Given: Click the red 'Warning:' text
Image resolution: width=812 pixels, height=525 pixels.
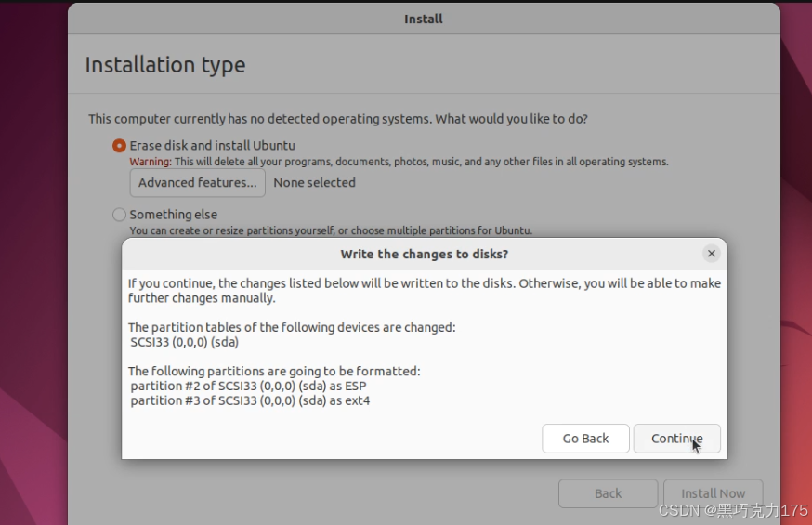Looking at the screenshot, I should (151, 162).
